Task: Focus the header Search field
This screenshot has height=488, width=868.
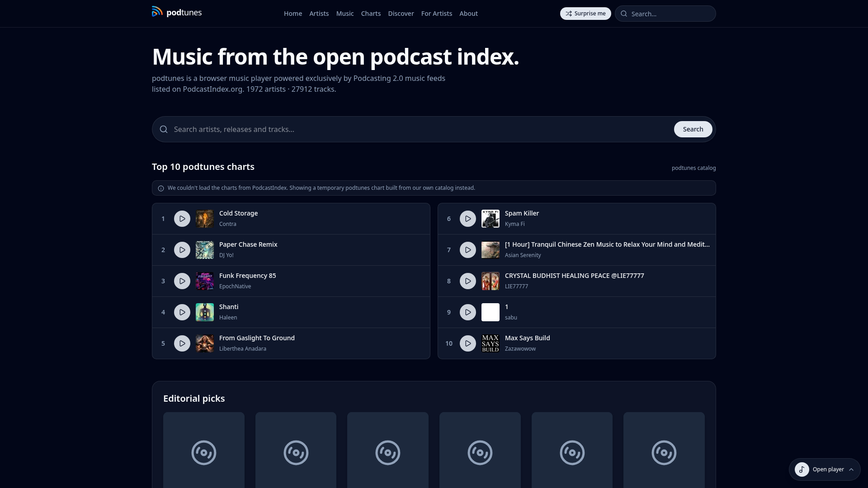Action: click(665, 14)
